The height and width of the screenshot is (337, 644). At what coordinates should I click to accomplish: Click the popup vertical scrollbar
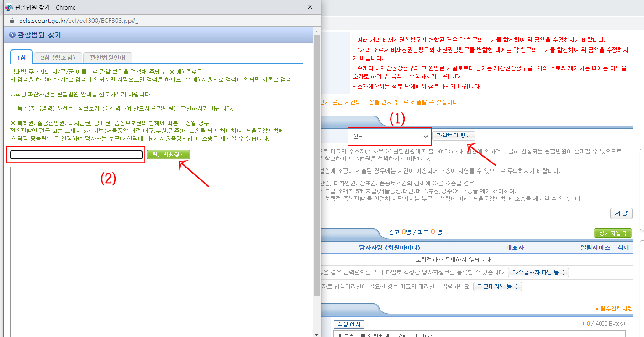317,167
